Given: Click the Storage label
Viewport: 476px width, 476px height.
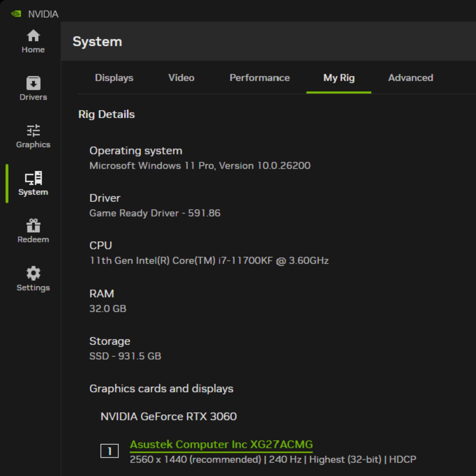Looking at the screenshot, I should tap(110, 341).
